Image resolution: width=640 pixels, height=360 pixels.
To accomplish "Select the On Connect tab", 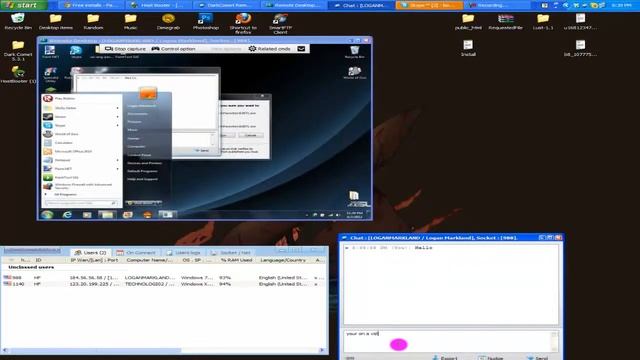I will coord(136,253).
